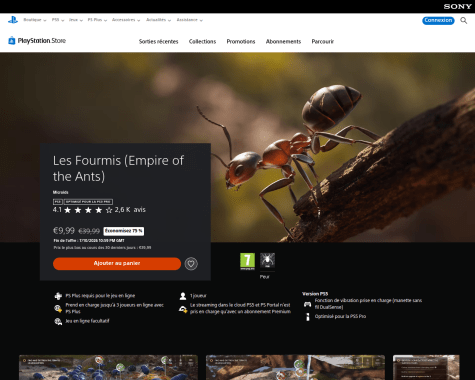Screen dimensions: 475x380
Task: Click the PS Plus requis icon
Action: pyautogui.click(x=58, y=296)
